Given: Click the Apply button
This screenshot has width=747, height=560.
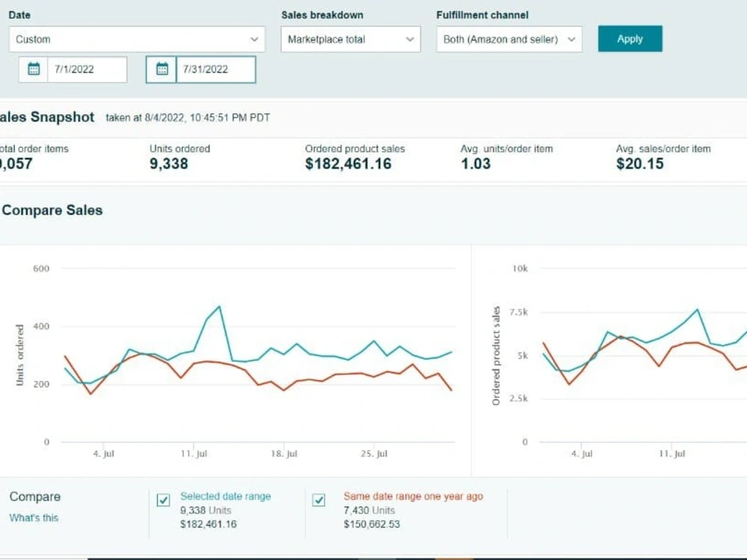Looking at the screenshot, I should [x=630, y=39].
